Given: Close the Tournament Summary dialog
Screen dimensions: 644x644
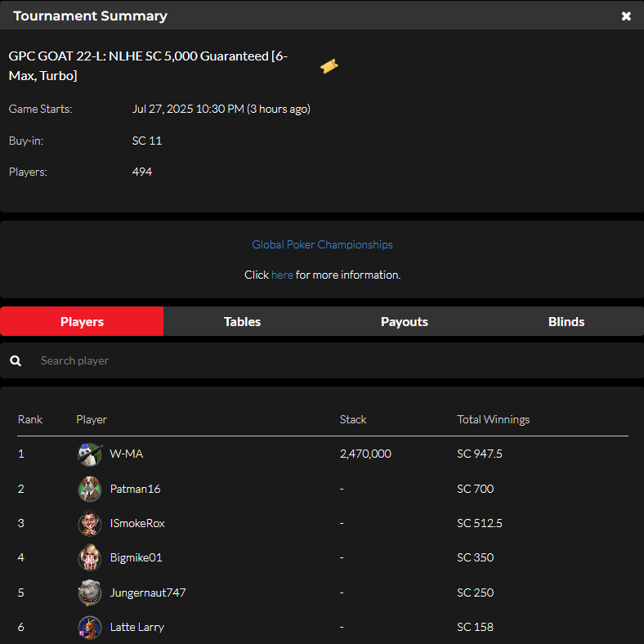Looking at the screenshot, I should click(x=625, y=16).
